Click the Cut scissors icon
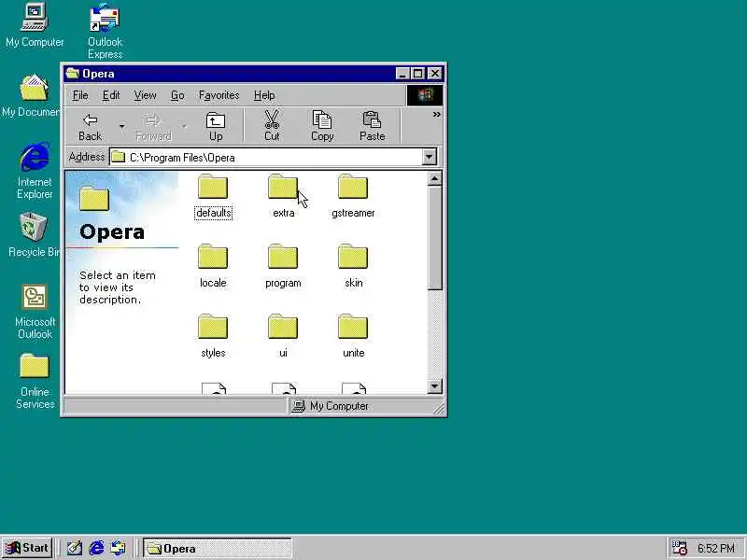This screenshot has width=747, height=560. 272,119
